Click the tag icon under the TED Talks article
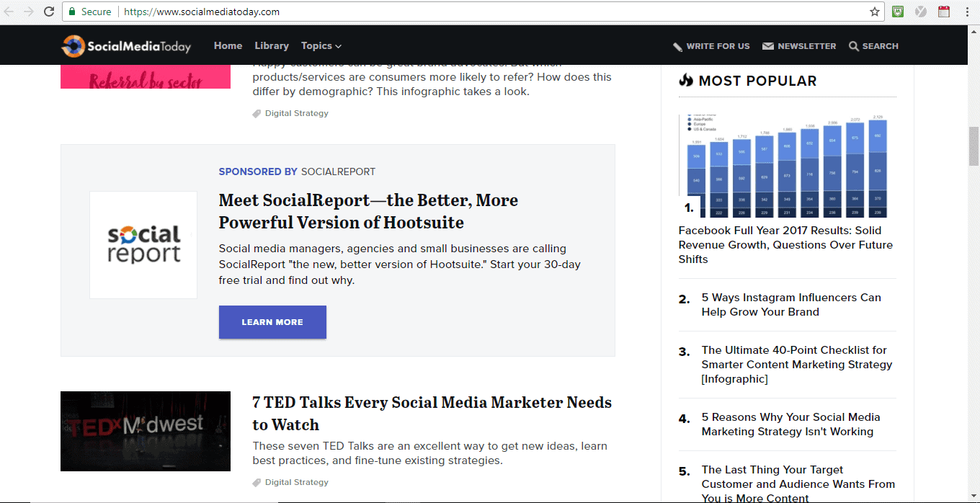The width and height of the screenshot is (980, 503). 257,483
